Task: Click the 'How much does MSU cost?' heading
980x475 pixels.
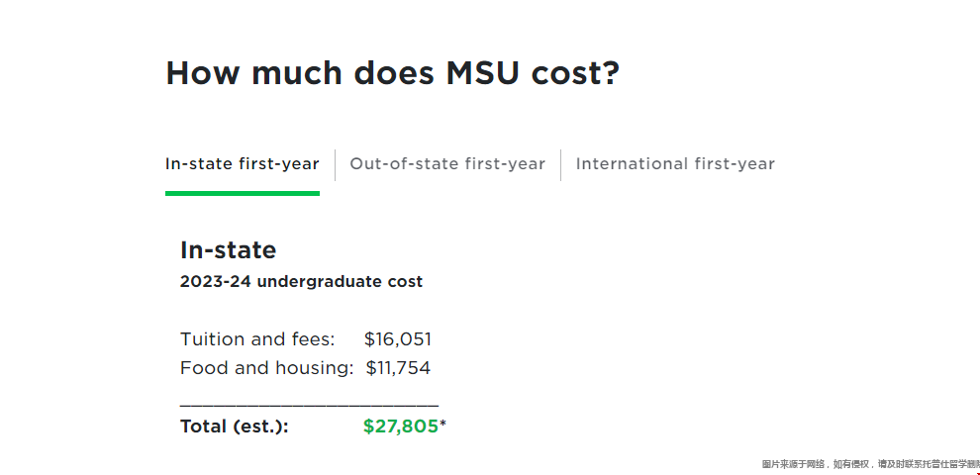Action: pyautogui.click(x=393, y=72)
